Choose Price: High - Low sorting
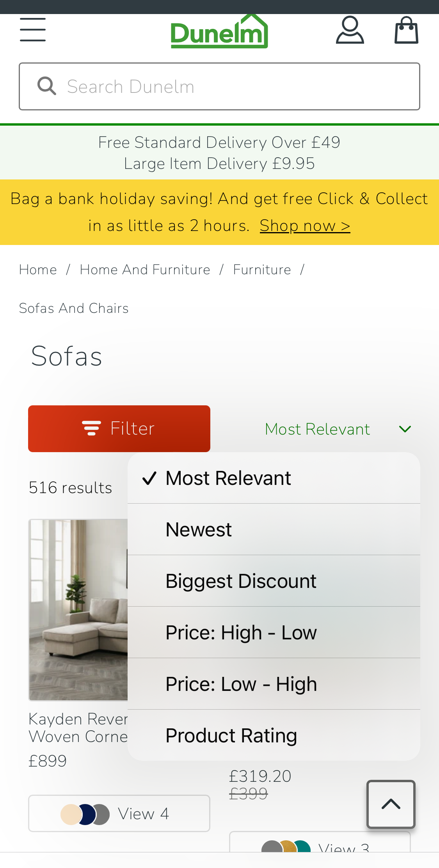This screenshot has height=868, width=439. (x=241, y=632)
